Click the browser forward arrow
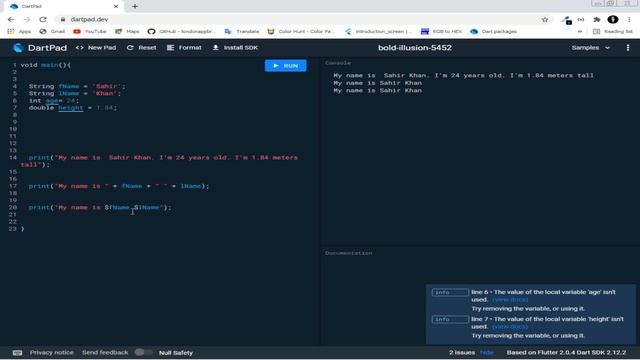 27,19
